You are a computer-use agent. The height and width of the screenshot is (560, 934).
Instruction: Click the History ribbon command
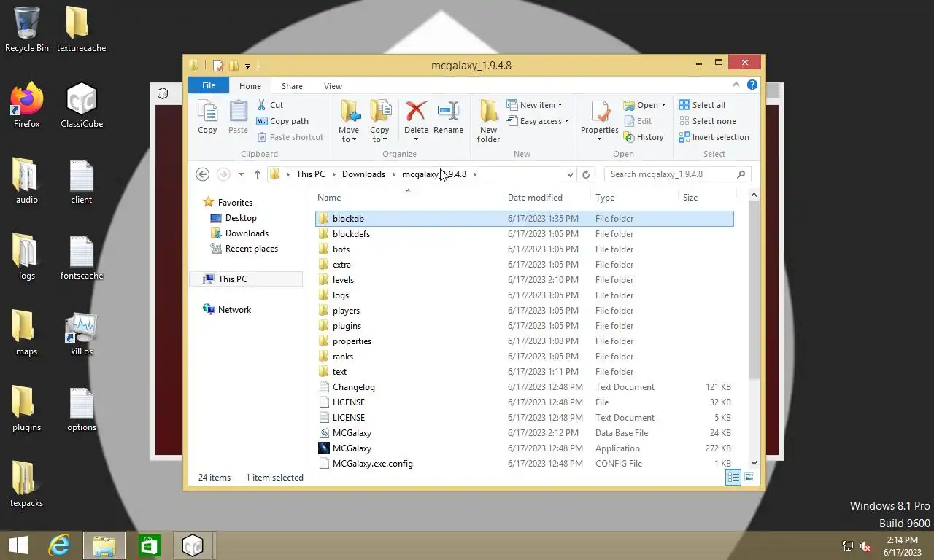(x=644, y=137)
